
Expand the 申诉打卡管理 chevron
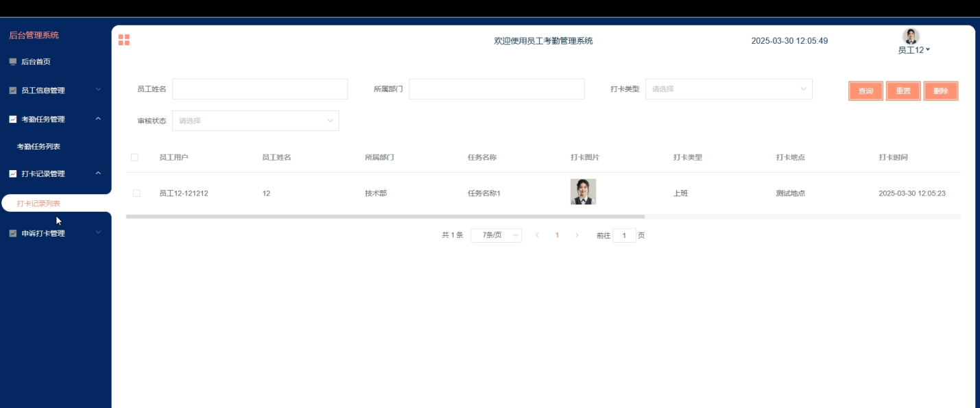pos(98,232)
